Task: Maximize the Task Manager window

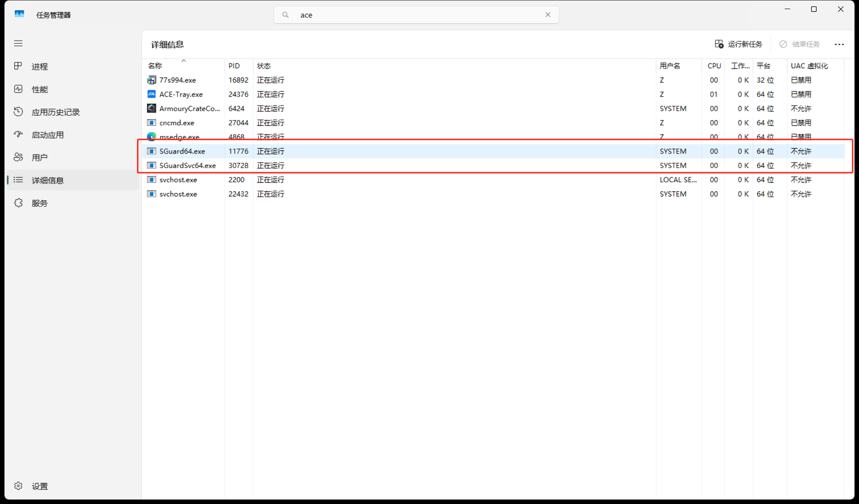Action: click(x=814, y=9)
